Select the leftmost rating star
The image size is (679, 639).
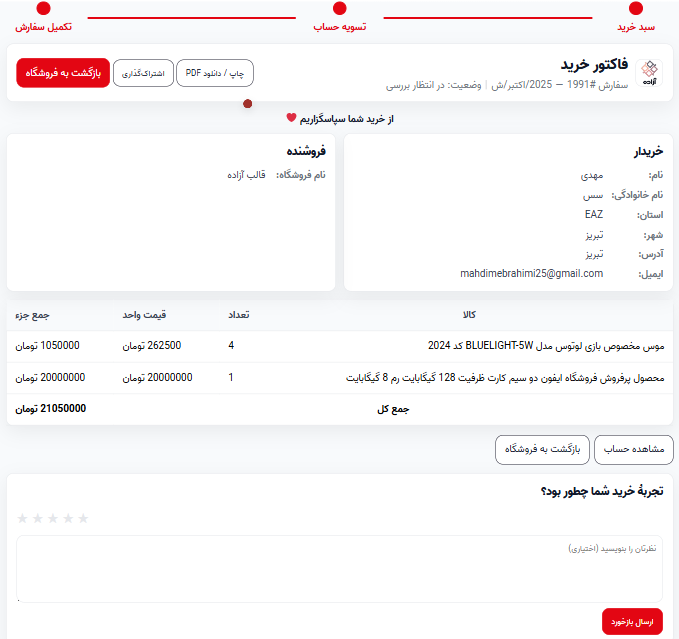[23, 518]
